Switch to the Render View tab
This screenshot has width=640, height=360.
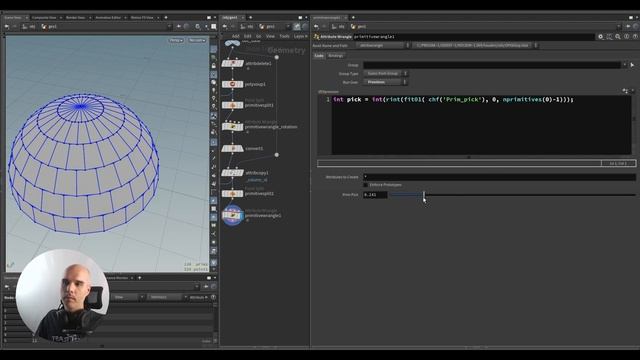76,18
